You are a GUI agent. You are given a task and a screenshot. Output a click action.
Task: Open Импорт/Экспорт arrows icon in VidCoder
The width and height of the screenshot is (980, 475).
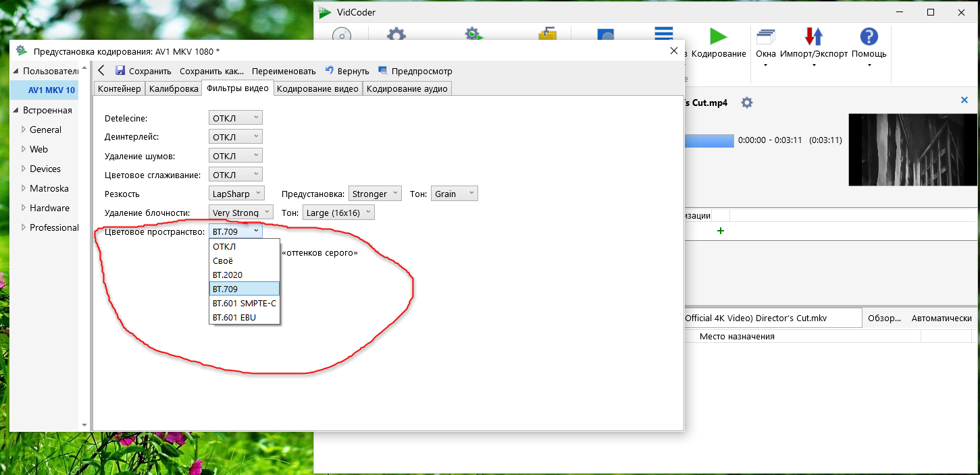[813, 37]
